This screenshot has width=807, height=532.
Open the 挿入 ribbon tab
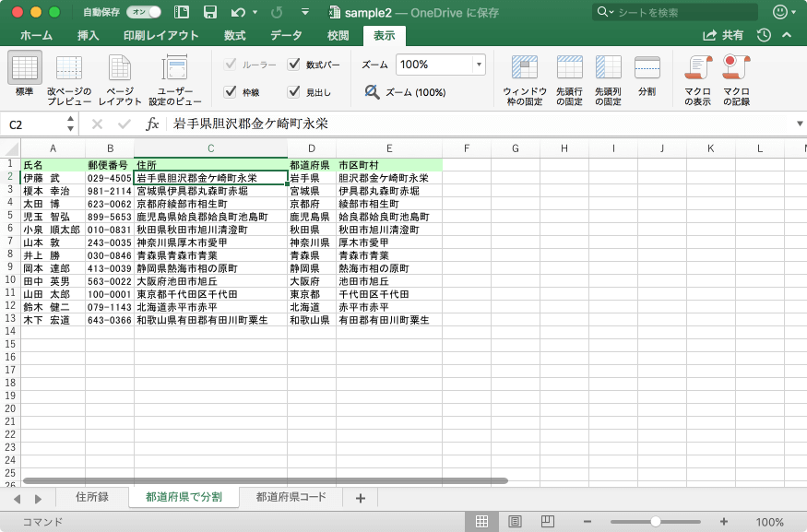point(88,35)
